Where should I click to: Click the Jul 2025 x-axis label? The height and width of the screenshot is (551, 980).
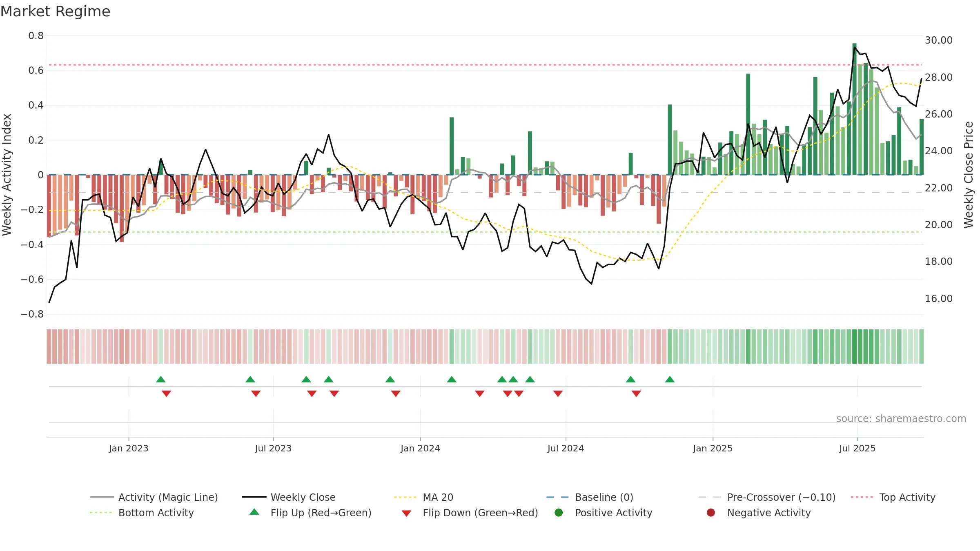click(x=857, y=448)
